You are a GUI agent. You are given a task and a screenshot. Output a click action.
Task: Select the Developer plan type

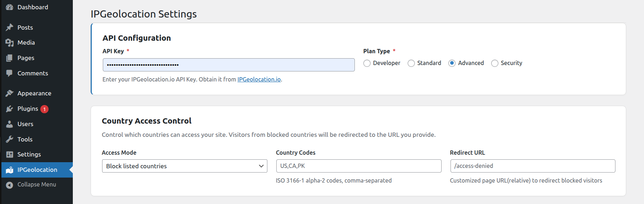[x=367, y=63]
